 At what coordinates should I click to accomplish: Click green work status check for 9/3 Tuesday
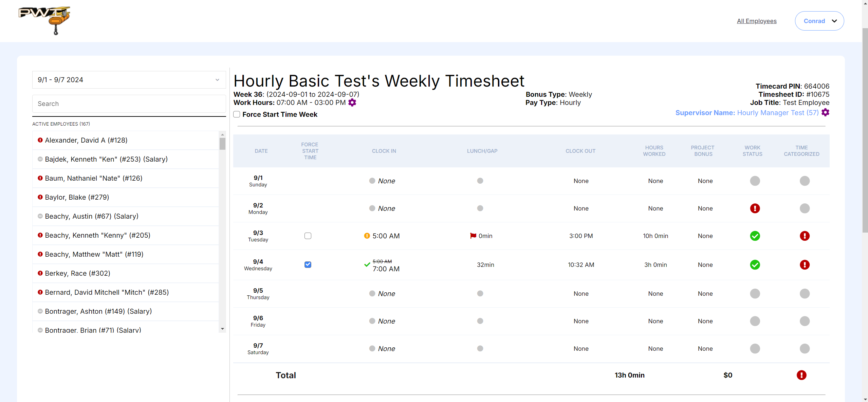point(755,236)
